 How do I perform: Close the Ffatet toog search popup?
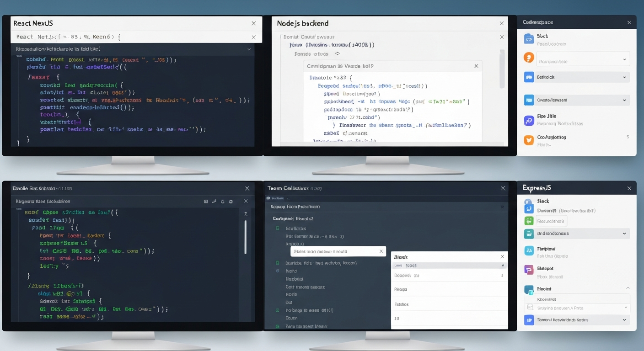click(x=381, y=251)
